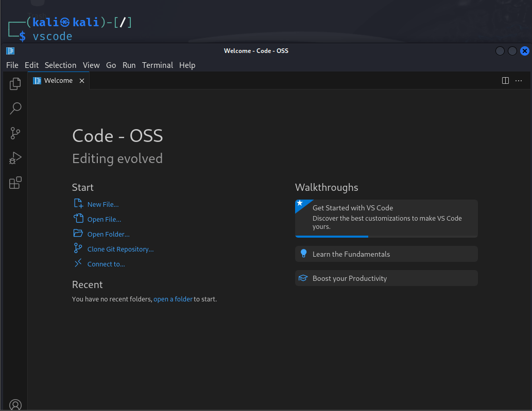This screenshot has height=411, width=532.
Task: Open the Go menu
Action: [111, 65]
